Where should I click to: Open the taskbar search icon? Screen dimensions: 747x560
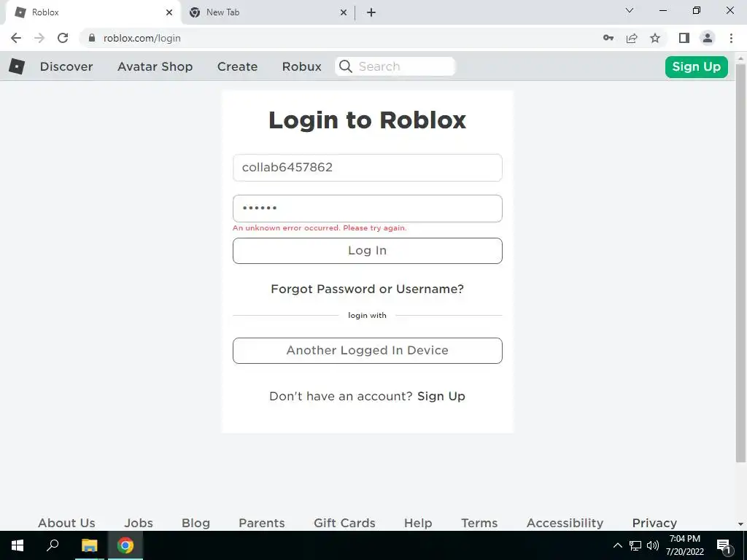53,545
